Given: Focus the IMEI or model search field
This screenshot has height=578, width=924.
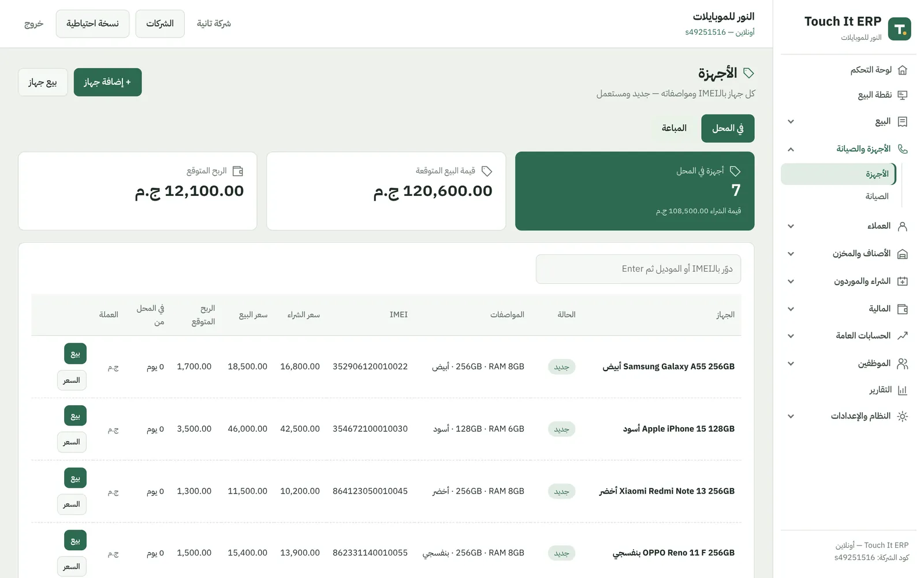Looking at the screenshot, I should coord(638,269).
